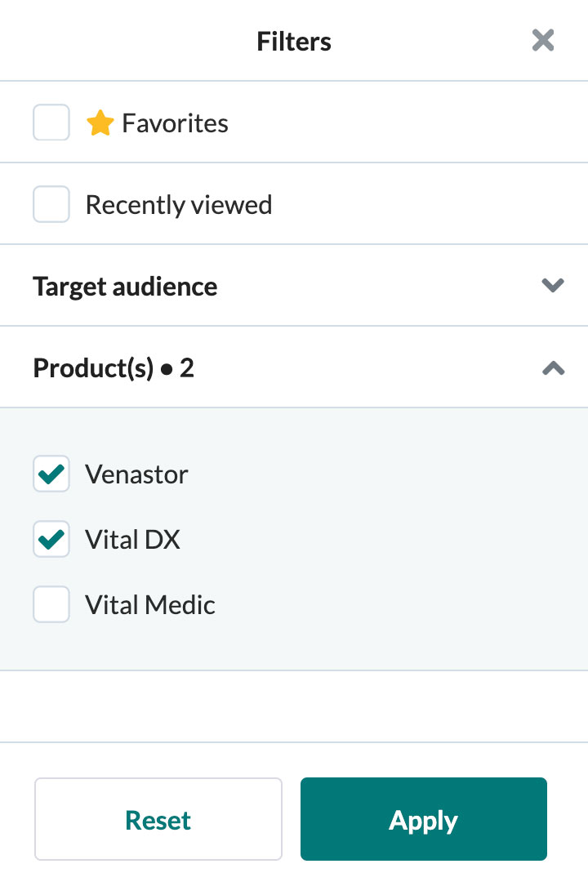The height and width of the screenshot is (895, 588).
Task: Click the Reset button
Action: [x=158, y=819]
